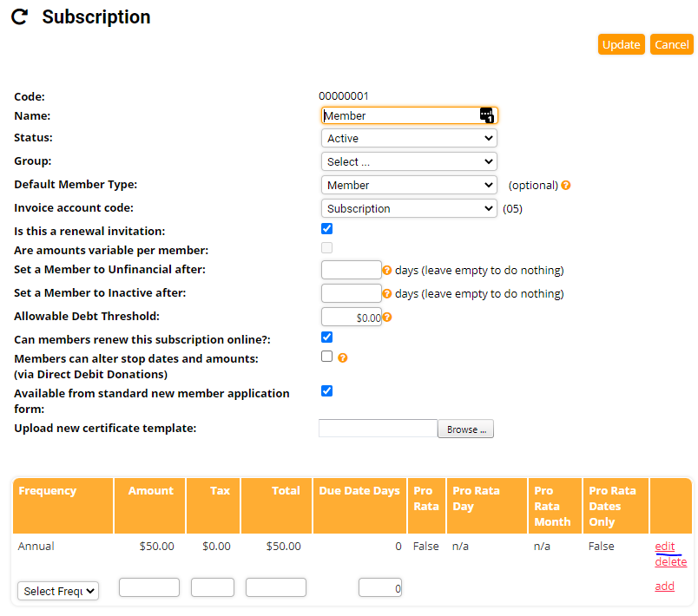Click the translation icon inside the Name field
The height and width of the screenshot is (616, 698).
pyautogui.click(x=487, y=115)
